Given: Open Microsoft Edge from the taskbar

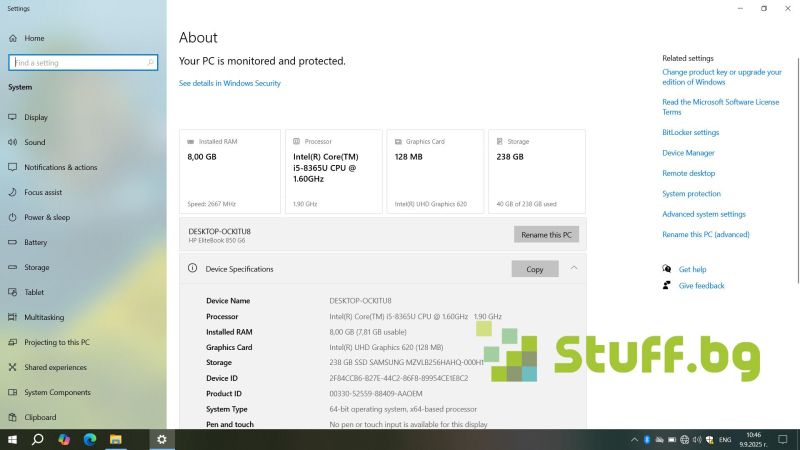Looking at the screenshot, I should [90, 439].
